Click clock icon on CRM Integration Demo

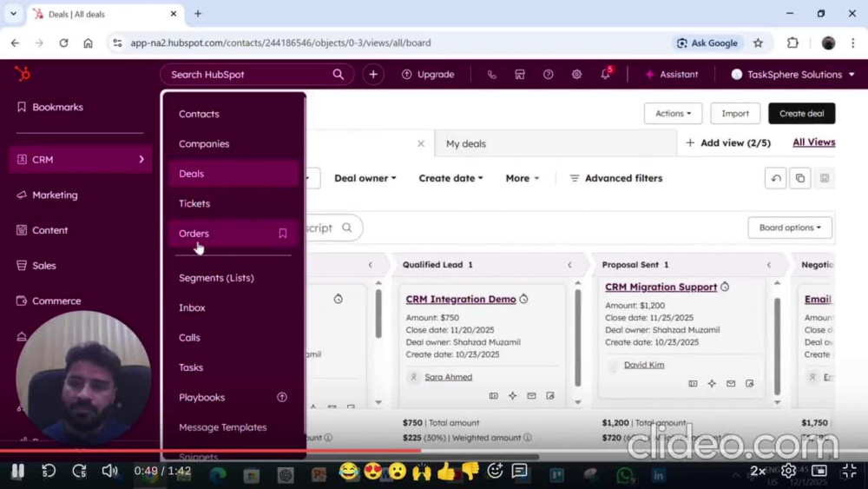pos(523,299)
